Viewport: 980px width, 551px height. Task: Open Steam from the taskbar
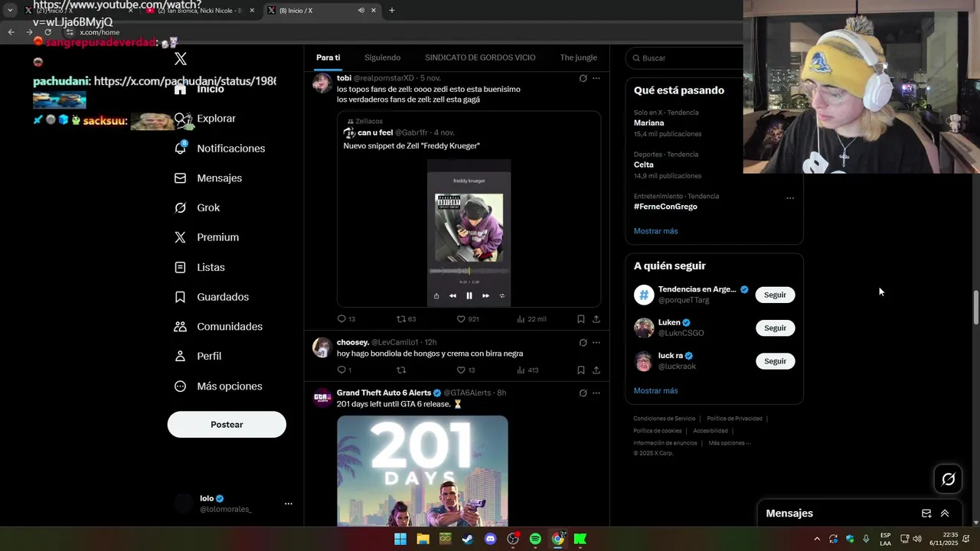[468, 539]
